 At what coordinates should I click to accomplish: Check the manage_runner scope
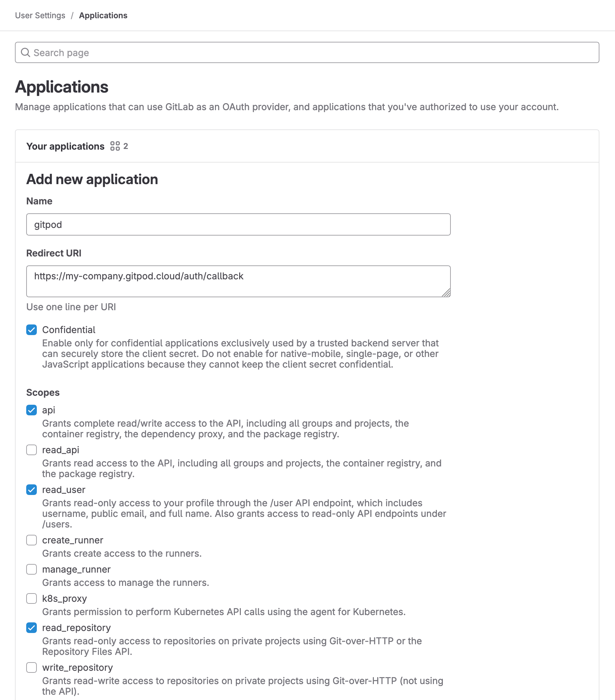pyautogui.click(x=32, y=569)
